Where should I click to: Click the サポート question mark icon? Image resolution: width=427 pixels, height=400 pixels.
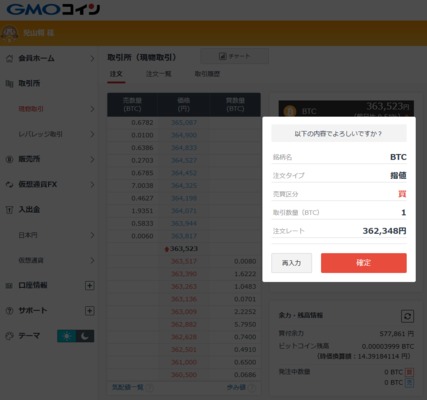pyautogui.click(x=9, y=311)
